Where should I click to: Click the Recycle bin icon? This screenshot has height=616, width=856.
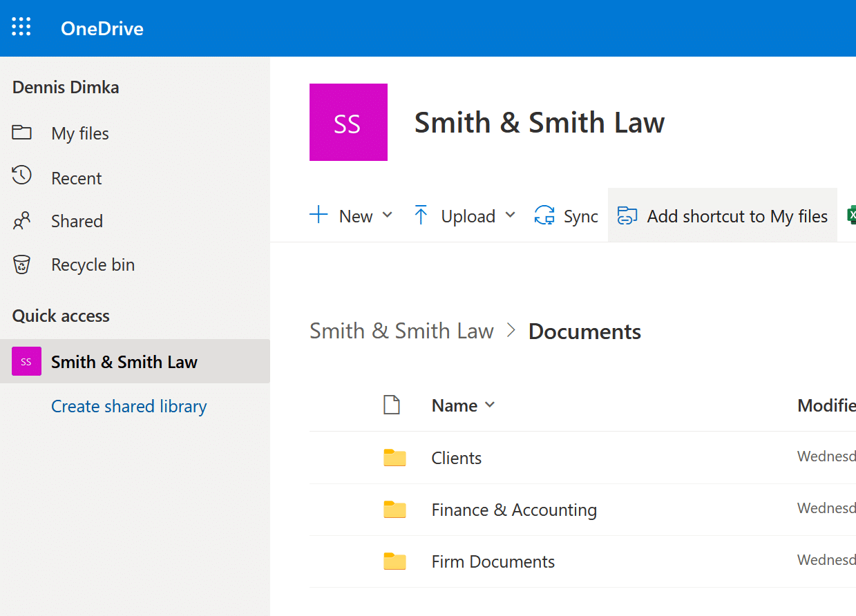tap(22, 264)
